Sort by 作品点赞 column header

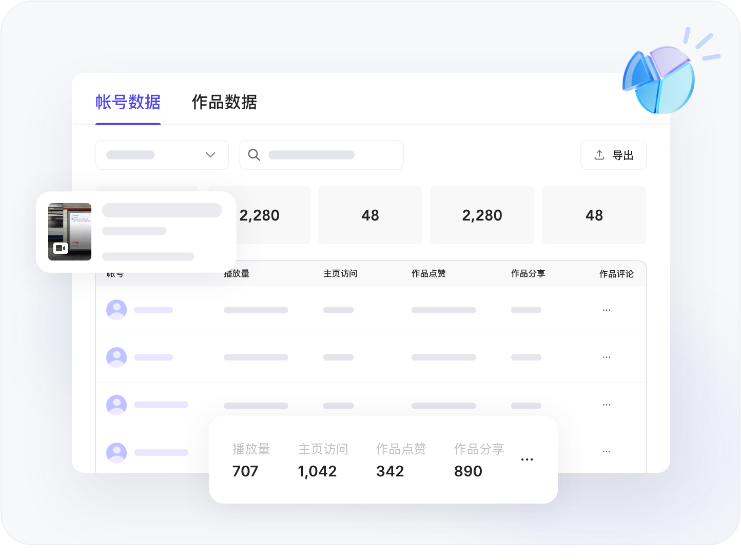(428, 274)
